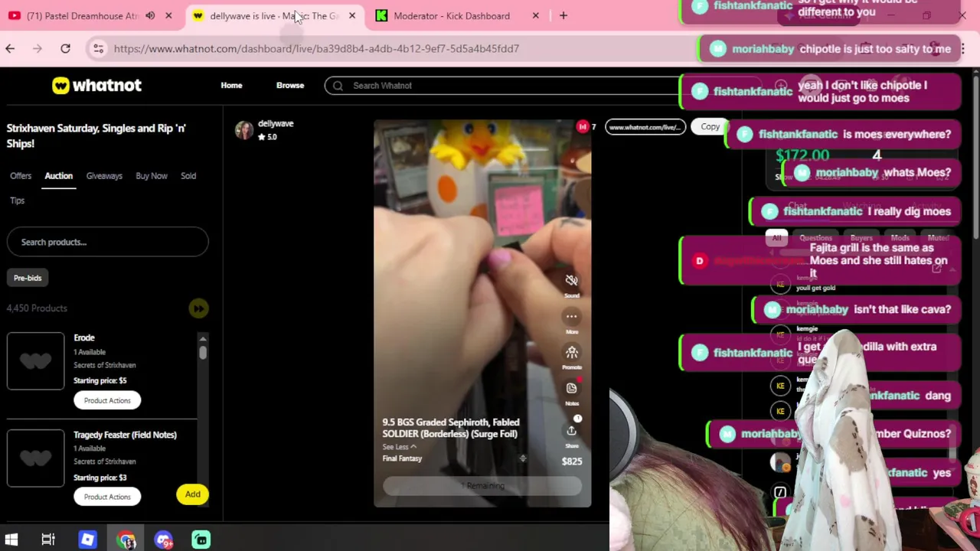Open the Giveaways tab
Image resolution: width=980 pixels, height=551 pixels.
(x=104, y=176)
